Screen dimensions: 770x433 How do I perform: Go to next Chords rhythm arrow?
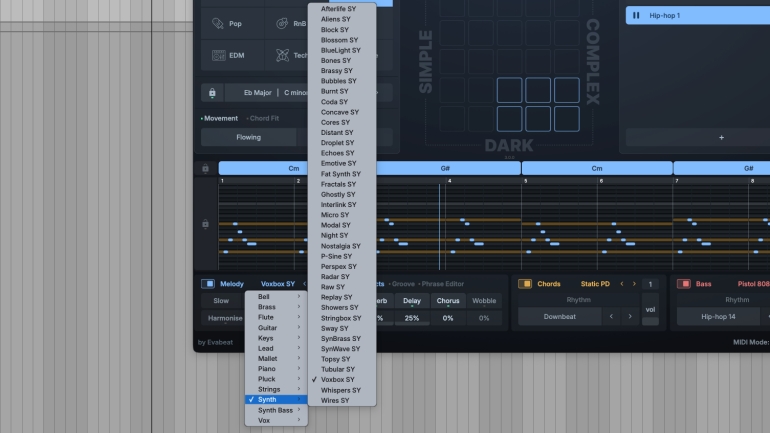click(x=630, y=316)
